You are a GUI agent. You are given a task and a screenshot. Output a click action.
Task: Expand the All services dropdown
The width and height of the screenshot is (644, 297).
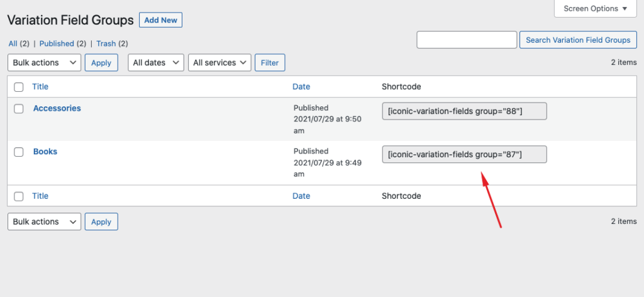pyautogui.click(x=219, y=63)
